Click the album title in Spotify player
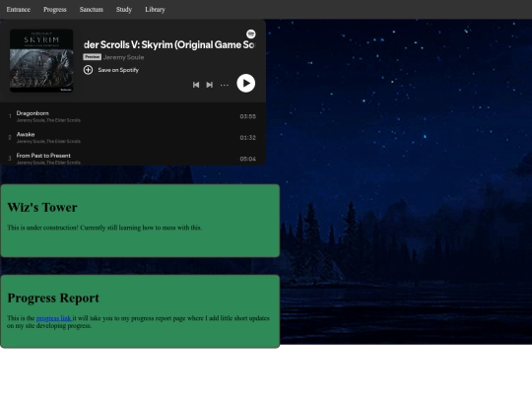This screenshot has height=399, width=532. (x=169, y=44)
